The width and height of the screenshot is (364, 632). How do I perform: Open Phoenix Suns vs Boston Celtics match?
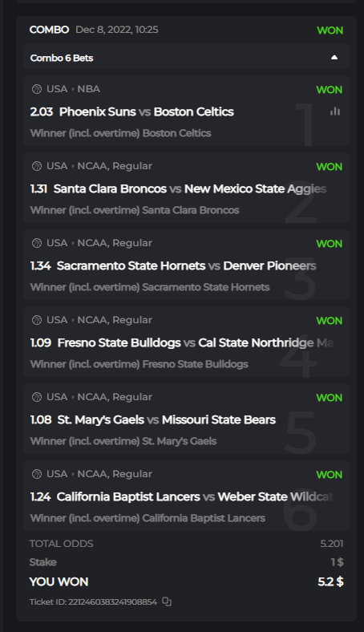147,111
